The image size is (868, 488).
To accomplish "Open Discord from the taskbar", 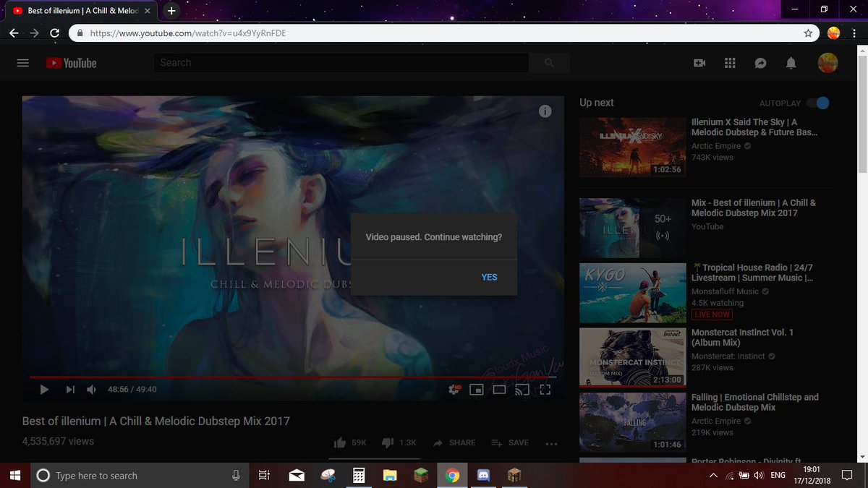I will [484, 476].
